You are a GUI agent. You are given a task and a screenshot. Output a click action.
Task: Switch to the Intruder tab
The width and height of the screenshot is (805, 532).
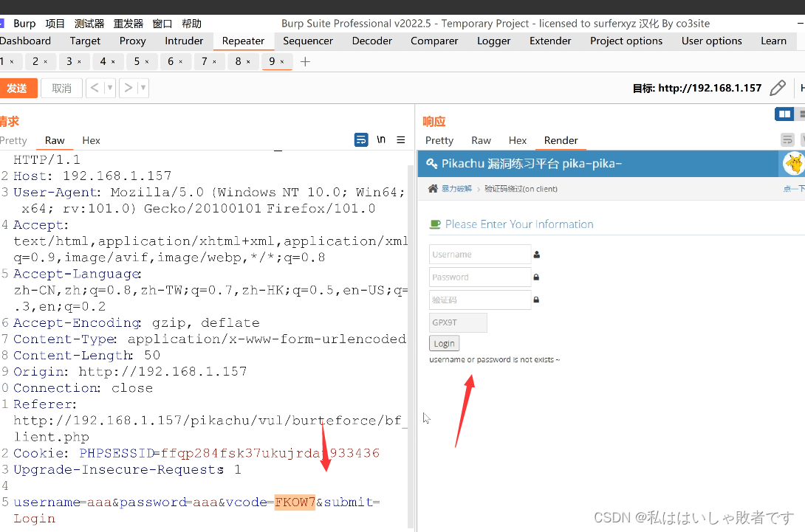184,41
